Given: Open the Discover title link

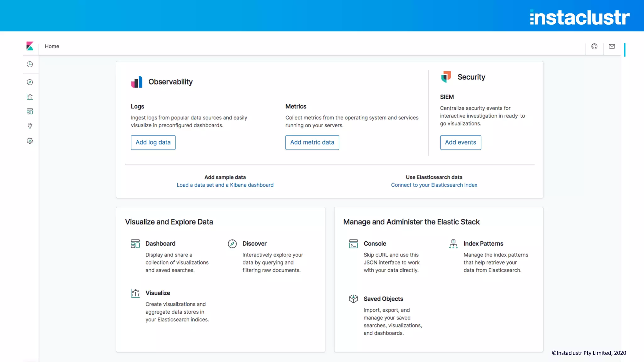Looking at the screenshot, I should (x=254, y=244).
